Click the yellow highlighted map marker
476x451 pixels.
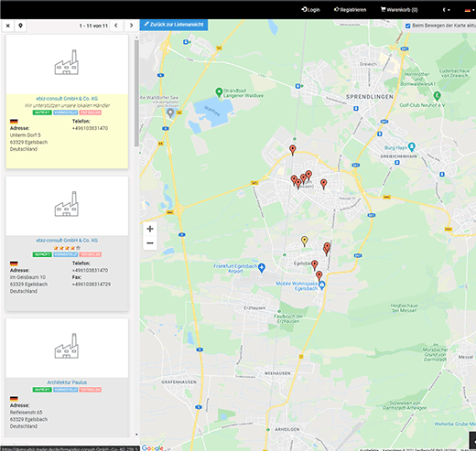click(x=304, y=241)
